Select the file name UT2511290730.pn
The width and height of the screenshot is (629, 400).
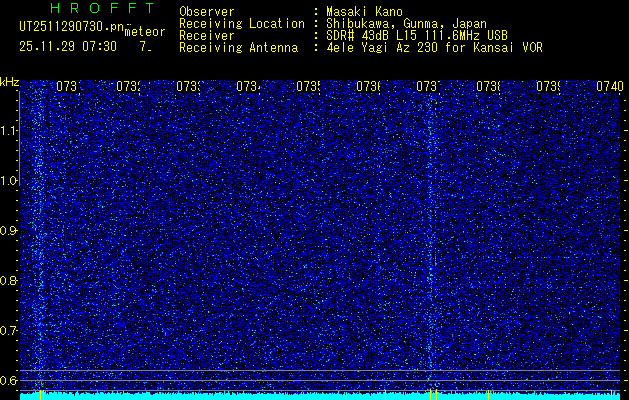pos(72,27)
